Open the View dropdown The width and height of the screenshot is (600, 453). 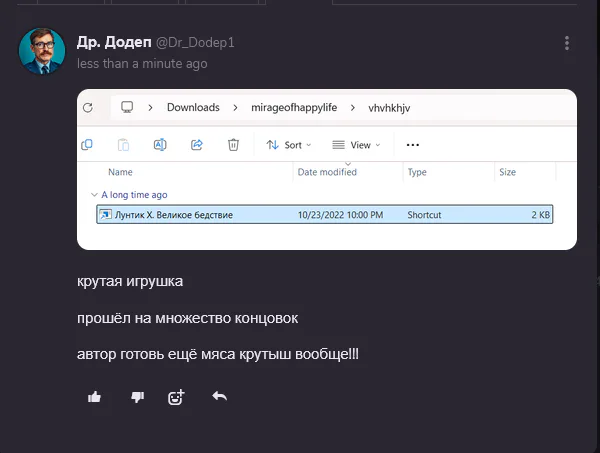point(356,145)
